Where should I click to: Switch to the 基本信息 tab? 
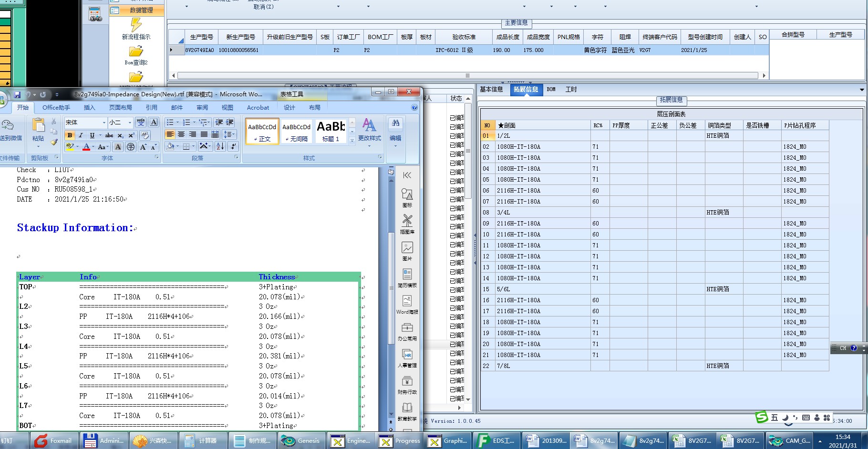click(x=491, y=90)
